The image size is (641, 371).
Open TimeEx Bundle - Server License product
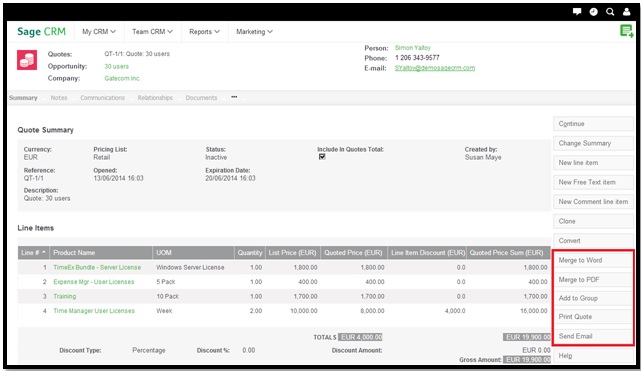(x=97, y=267)
